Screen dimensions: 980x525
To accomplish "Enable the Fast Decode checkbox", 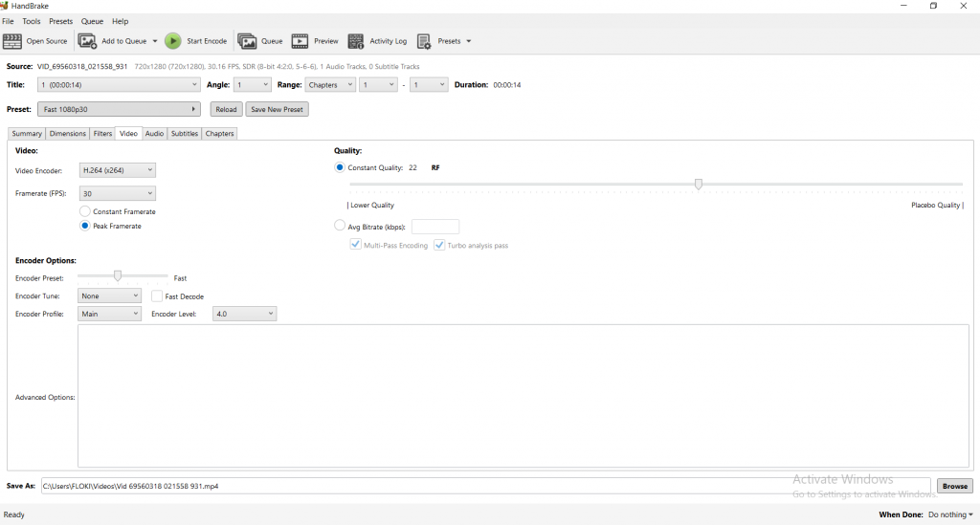I will point(157,296).
